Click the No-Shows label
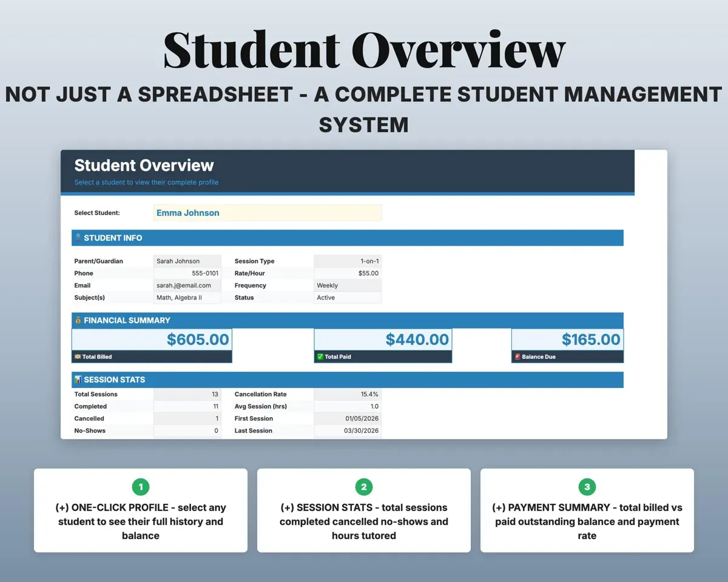Screen dimensions: 728x582 [90, 430]
